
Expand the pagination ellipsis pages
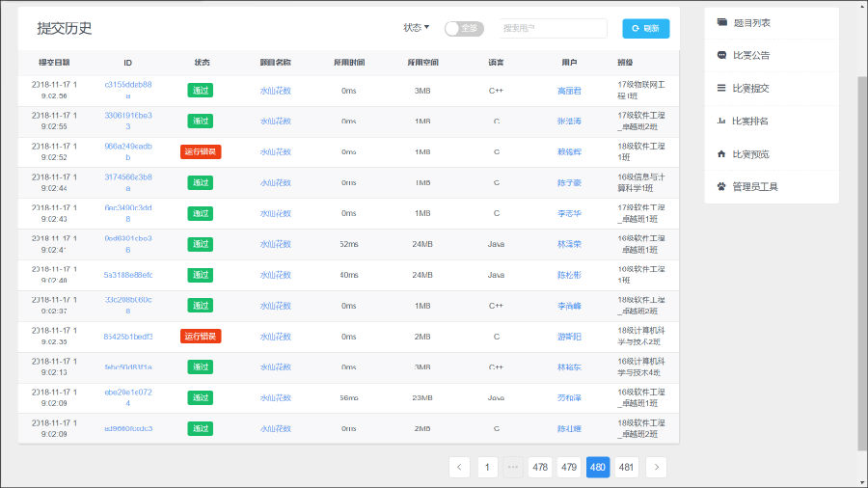[513, 468]
